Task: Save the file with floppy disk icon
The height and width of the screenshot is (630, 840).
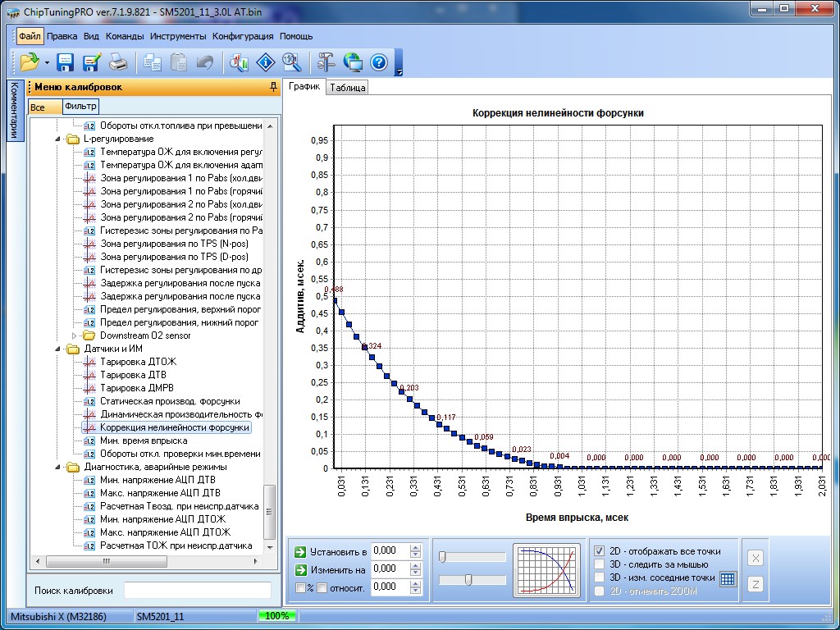Action: (x=66, y=62)
